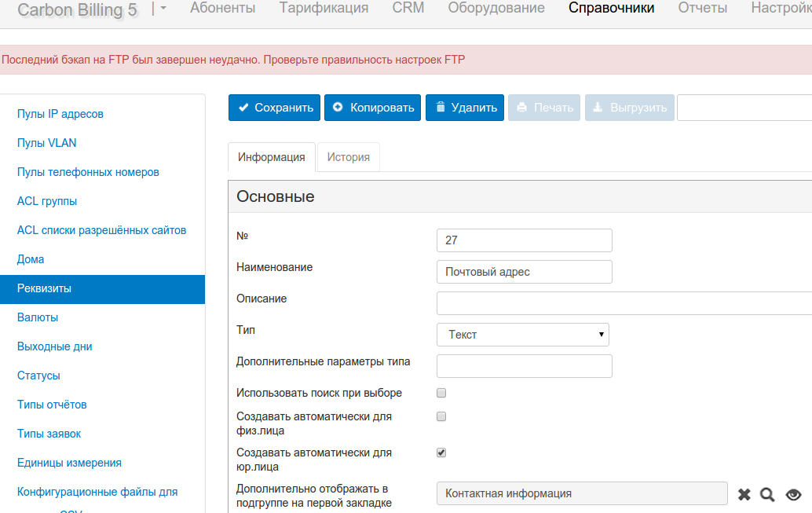The image size is (812, 513).
Task: Open the Тип dropdown showing Текст
Action: click(523, 335)
